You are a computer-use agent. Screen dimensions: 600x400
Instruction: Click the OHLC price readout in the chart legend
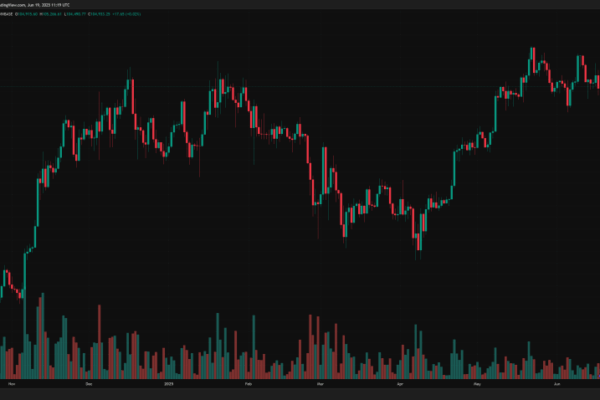pos(78,14)
